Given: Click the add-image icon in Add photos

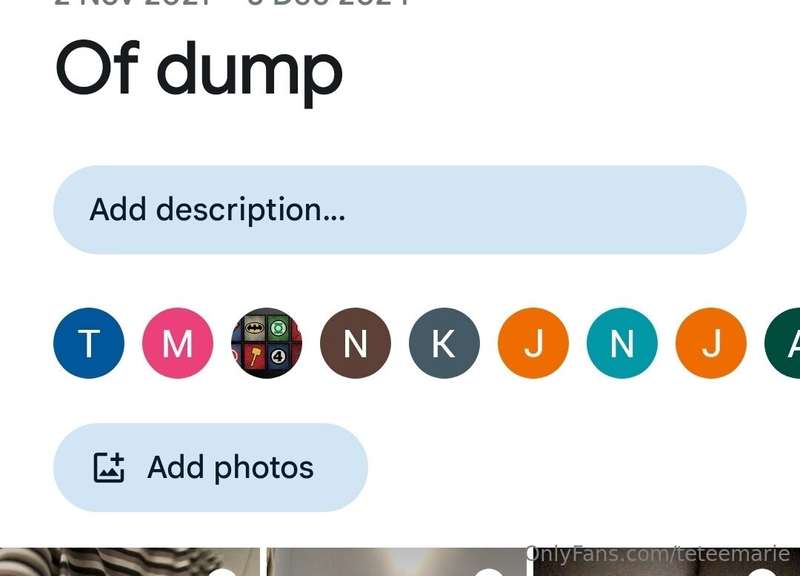Looking at the screenshot, I should click(109, 467).
